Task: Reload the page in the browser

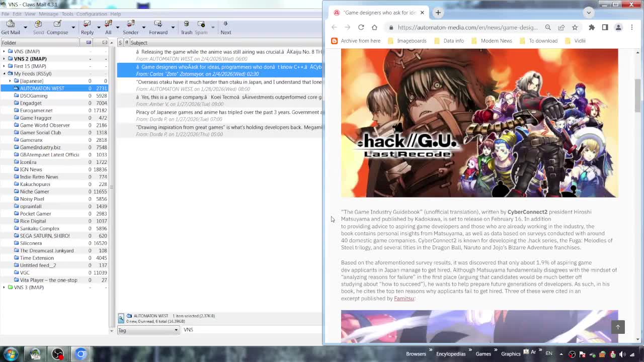Action: pos(361,28)
